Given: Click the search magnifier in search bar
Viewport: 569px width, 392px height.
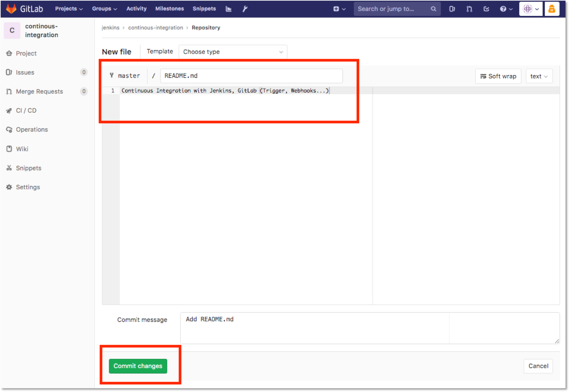Looking at the screenshot, I should pyautogui.click(x=433, y=9).
